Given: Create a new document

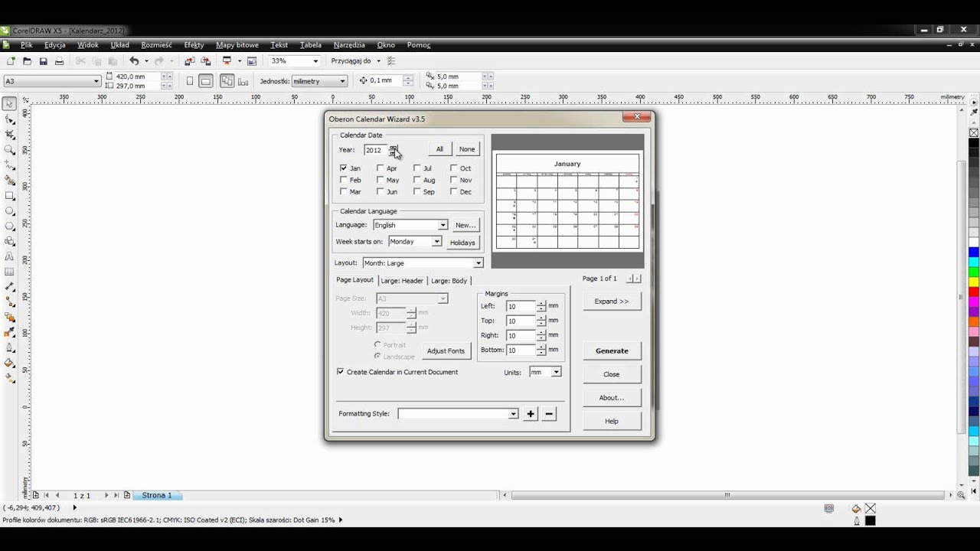Looking at the screenshot, I should [11, 61].
